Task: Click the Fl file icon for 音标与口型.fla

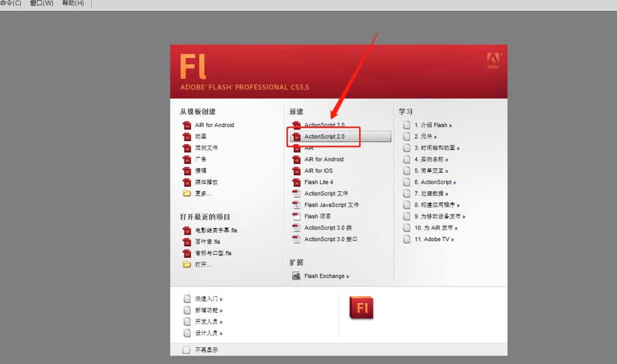Action: click(x=187, y=253)
